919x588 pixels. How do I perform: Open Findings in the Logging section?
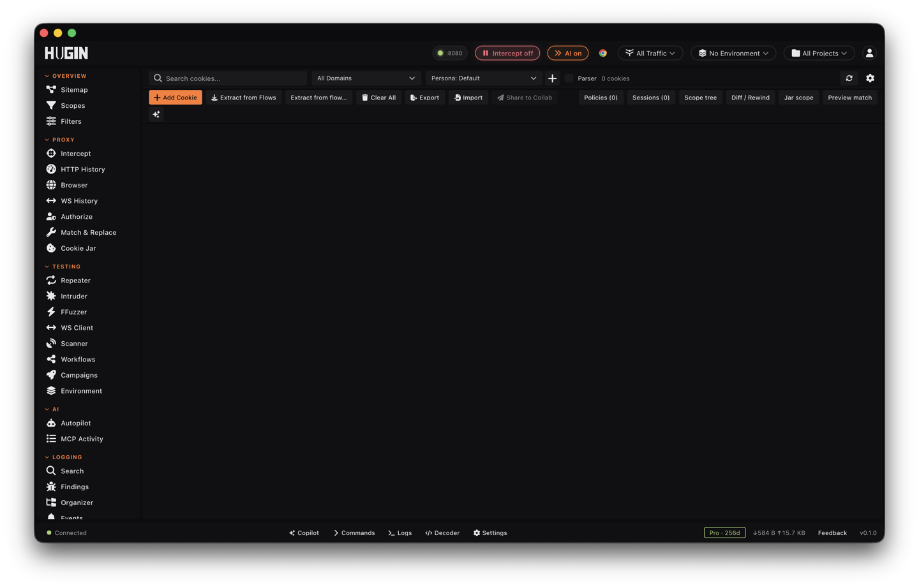tap(75, 487)
